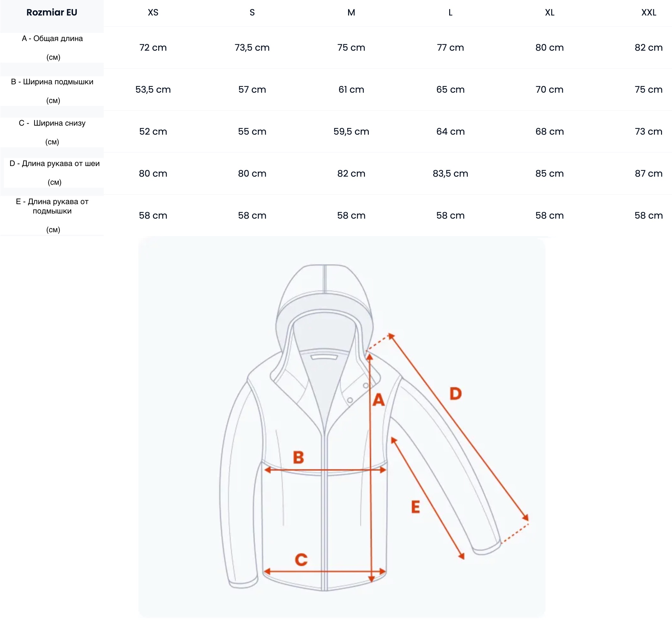Click the "B - Ширина подмышки" row label
This screenshot has width=672, height=634.
(52, 82)
